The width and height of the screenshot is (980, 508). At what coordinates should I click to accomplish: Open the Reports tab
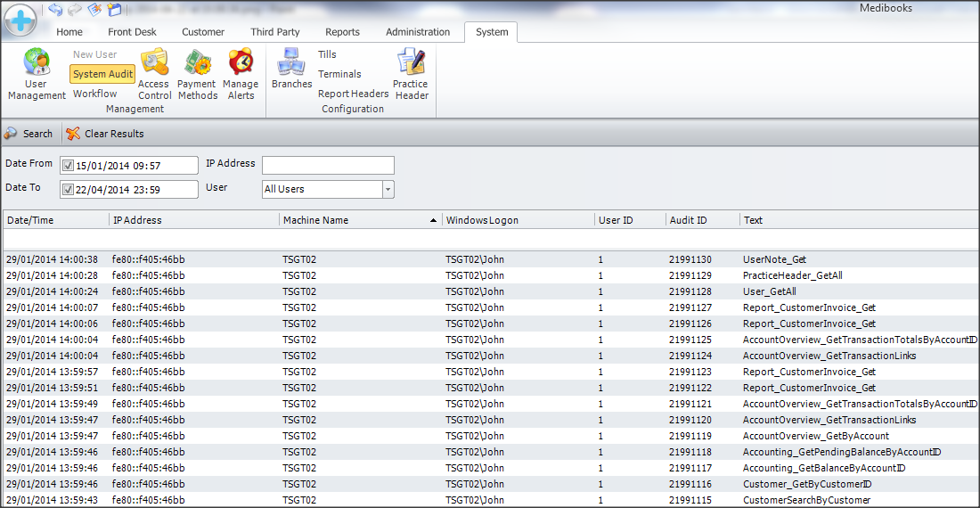342,32
